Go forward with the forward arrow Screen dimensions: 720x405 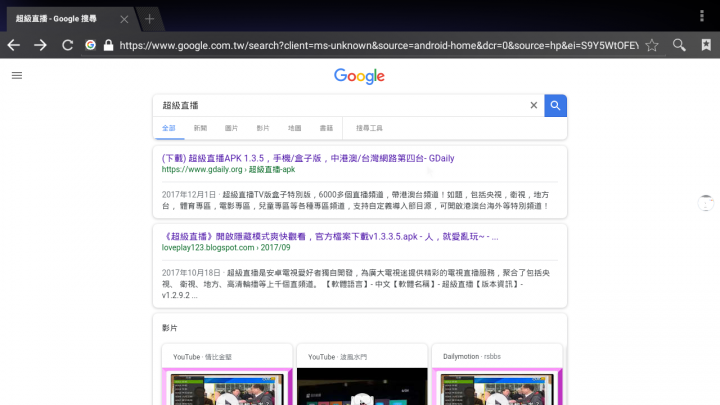tap(40, 45)
